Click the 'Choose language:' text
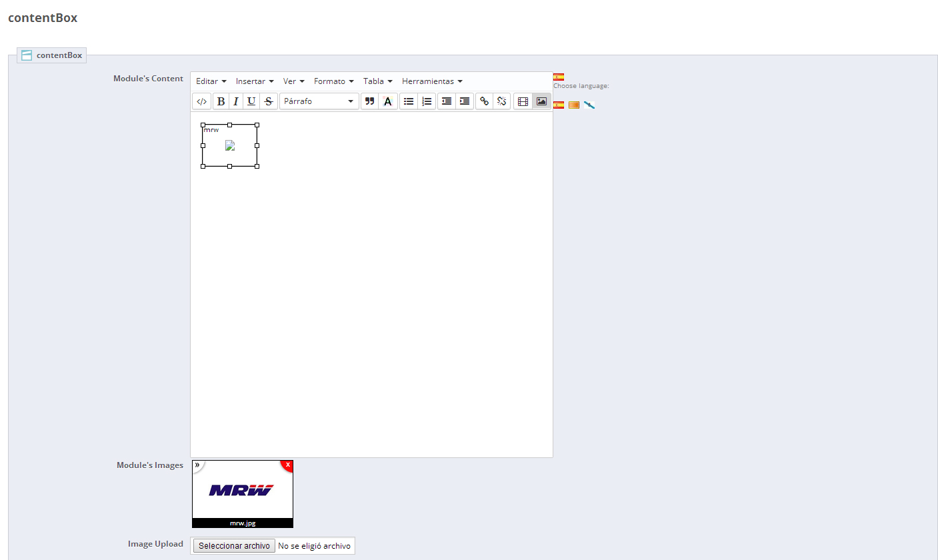 (581, 86)
